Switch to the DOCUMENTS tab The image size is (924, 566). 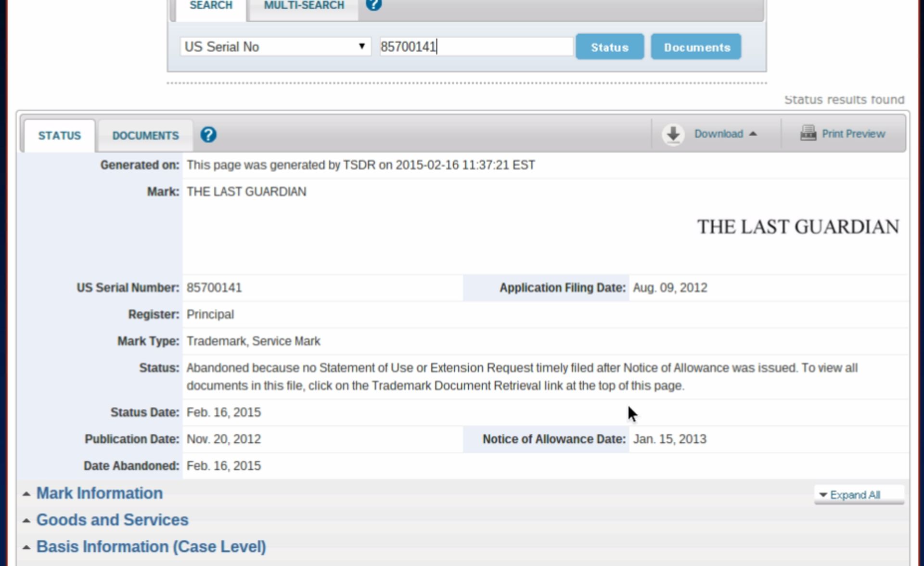click(145, 135)
